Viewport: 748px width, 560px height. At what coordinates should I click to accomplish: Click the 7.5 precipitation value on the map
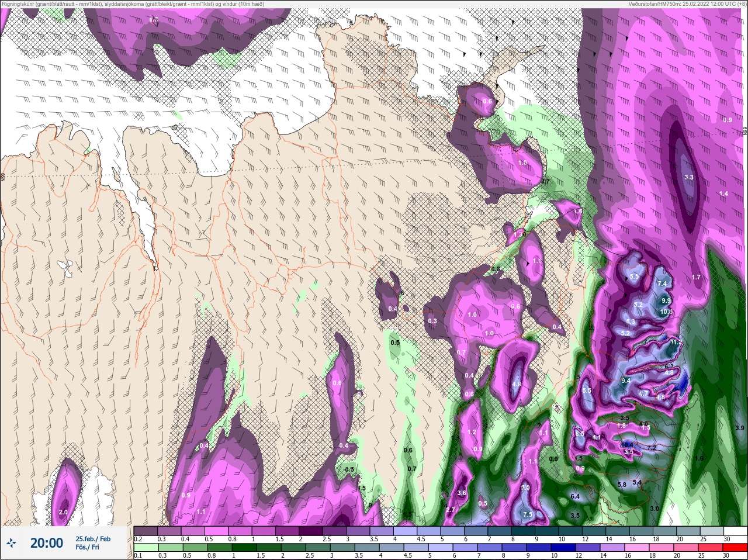point(528,514)
